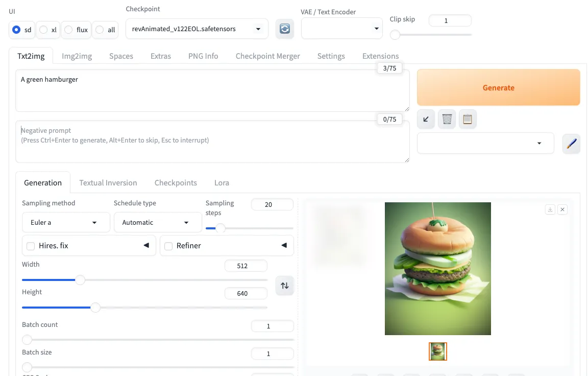Open the styles dropdown below Generate
Image resolution: width=588 pixels, height=376 pixels.
pyautogui.click(x=485, y=143)
